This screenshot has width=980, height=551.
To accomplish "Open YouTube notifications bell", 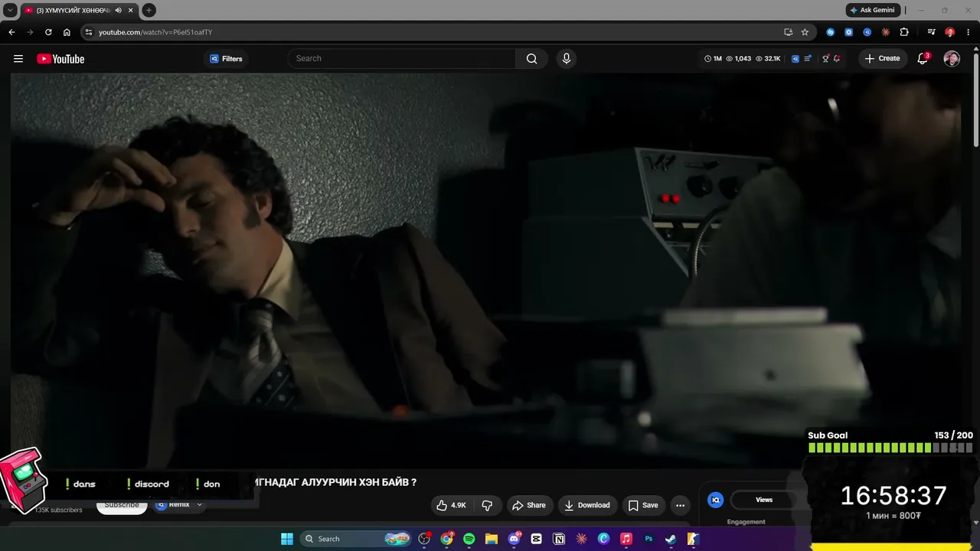I will click(x=923, y=59).
